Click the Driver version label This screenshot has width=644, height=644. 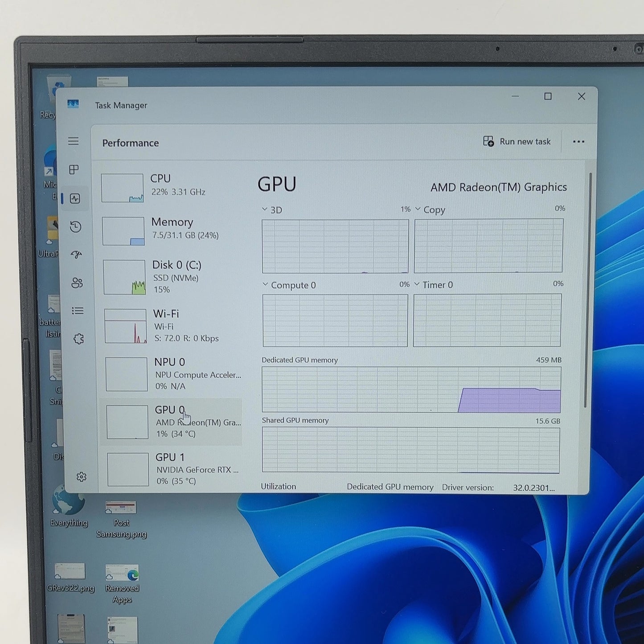pyautogui.click(x=468, y=488)
